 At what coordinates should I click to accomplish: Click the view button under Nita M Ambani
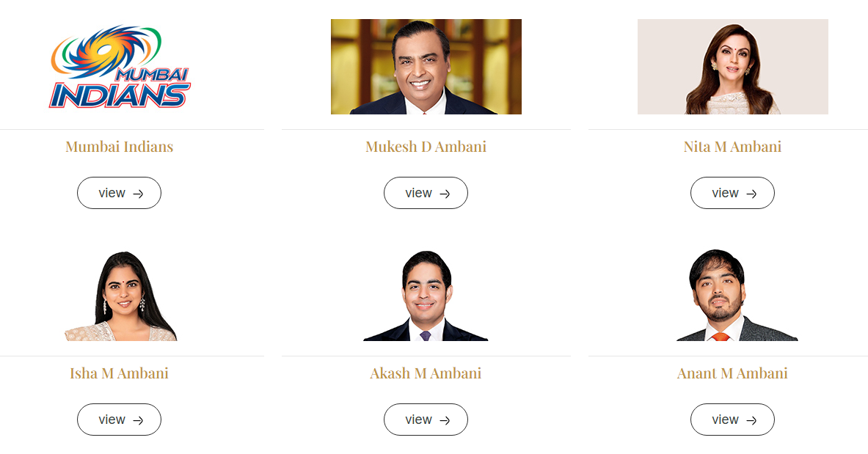point(732,193)
